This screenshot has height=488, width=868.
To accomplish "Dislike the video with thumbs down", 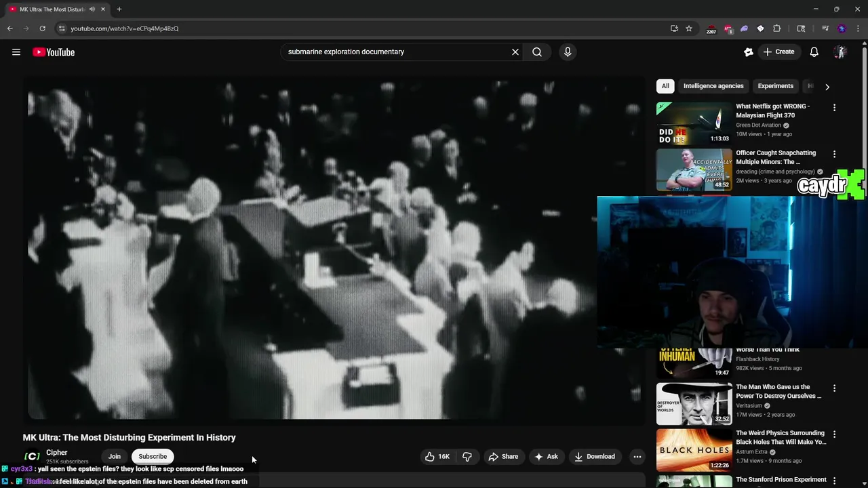I will point(467,457).
